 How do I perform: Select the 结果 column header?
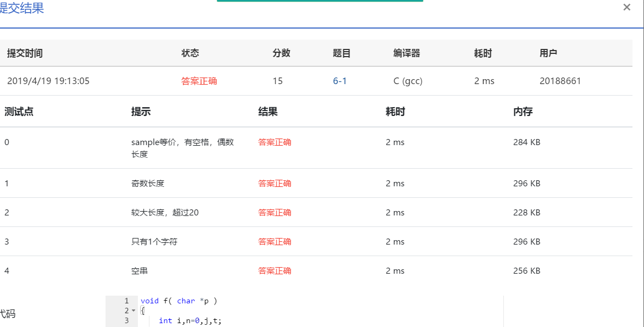pos(268,112)
